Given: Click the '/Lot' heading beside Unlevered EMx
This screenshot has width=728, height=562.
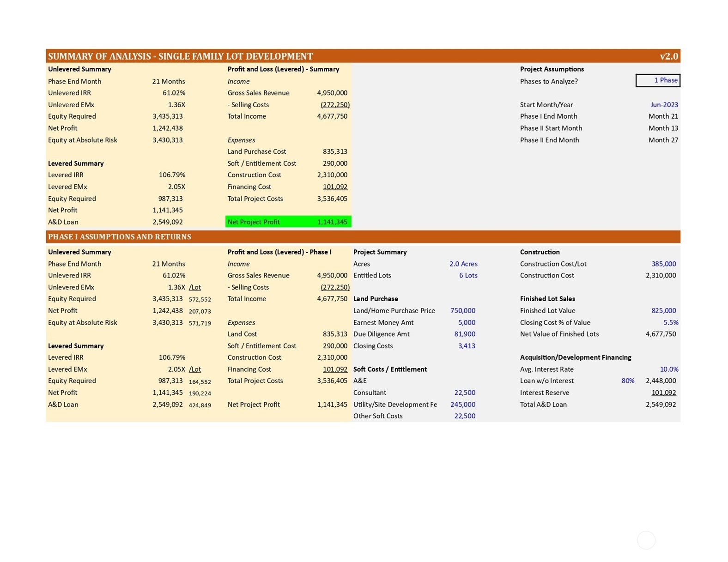Looking at the screenshot, I should (194, 287).
